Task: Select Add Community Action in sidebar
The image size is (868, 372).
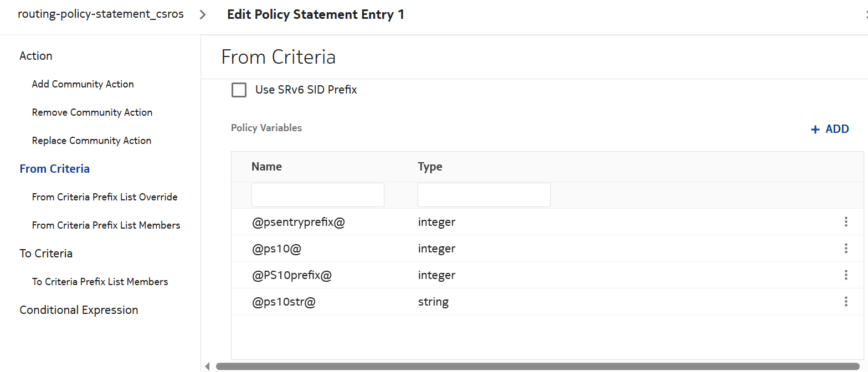Action: tap(83, 84)
